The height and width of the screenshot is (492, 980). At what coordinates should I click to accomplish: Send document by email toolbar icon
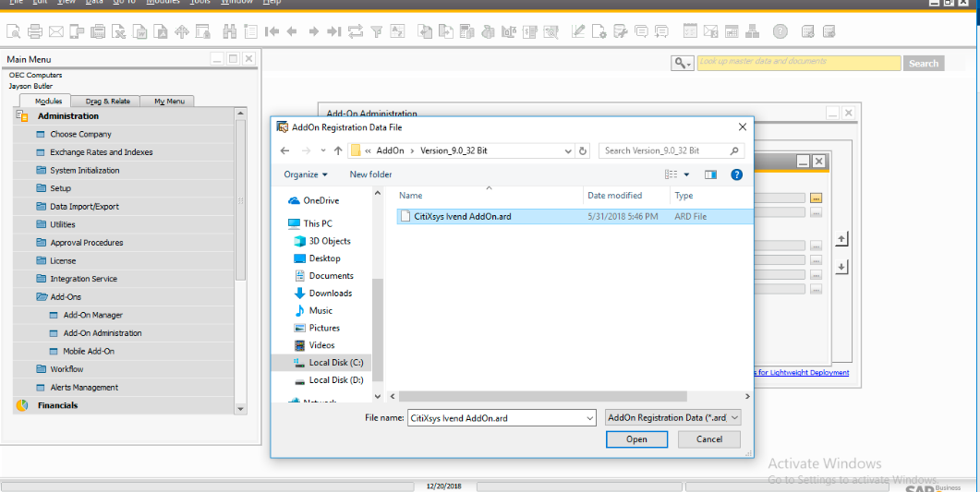coord(55,31)
